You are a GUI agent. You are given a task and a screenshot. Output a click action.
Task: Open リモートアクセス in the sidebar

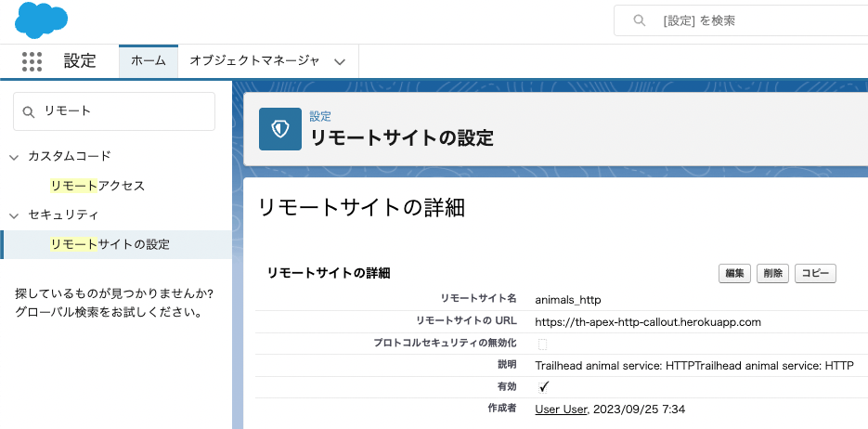[x=97, y=186]
